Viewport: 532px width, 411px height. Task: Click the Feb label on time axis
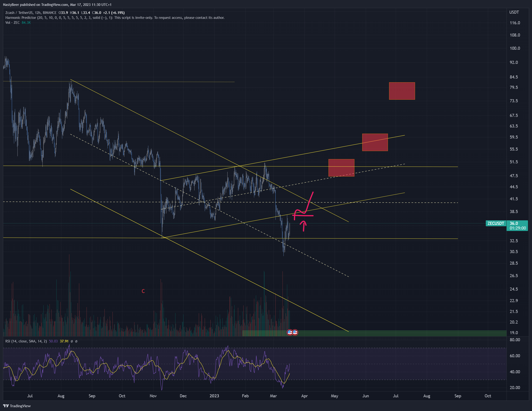[x=245, y=396]
